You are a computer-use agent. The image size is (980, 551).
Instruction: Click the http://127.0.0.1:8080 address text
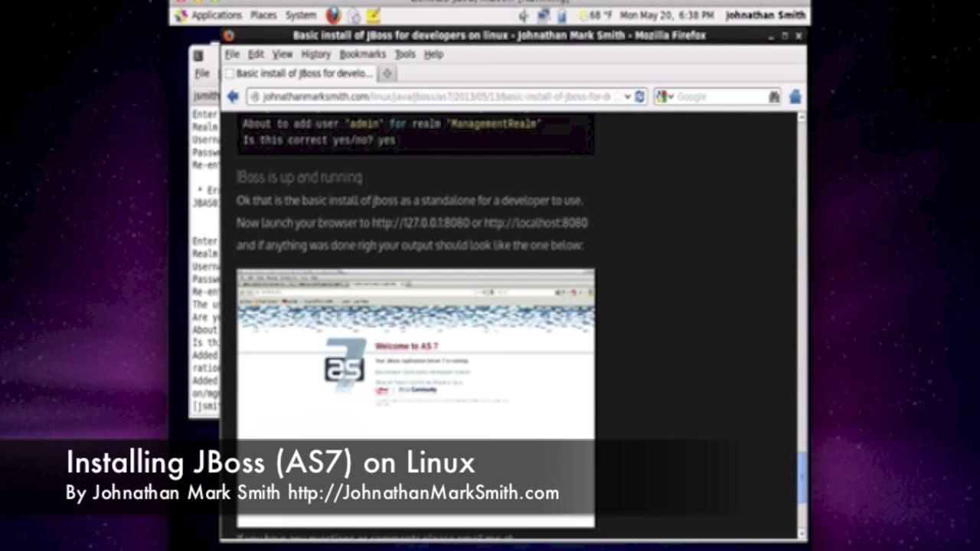(x=420, y=223)
